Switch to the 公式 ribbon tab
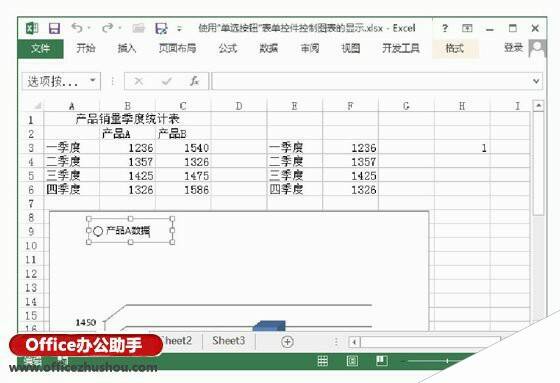The height and width of the screenshot is (383, 560). (x=228, y=48)
